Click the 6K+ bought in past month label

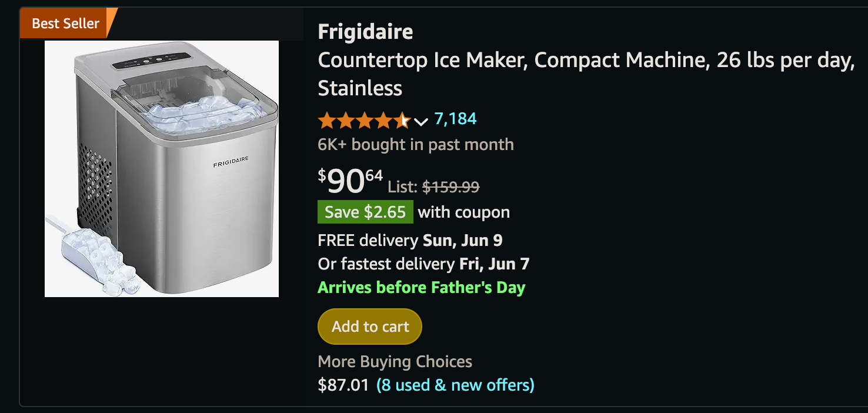pyautogui.click(x=416, y=144)
